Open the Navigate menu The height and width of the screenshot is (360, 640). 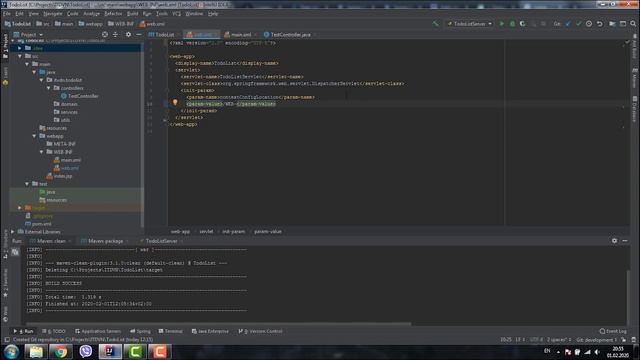pos(53,13)
